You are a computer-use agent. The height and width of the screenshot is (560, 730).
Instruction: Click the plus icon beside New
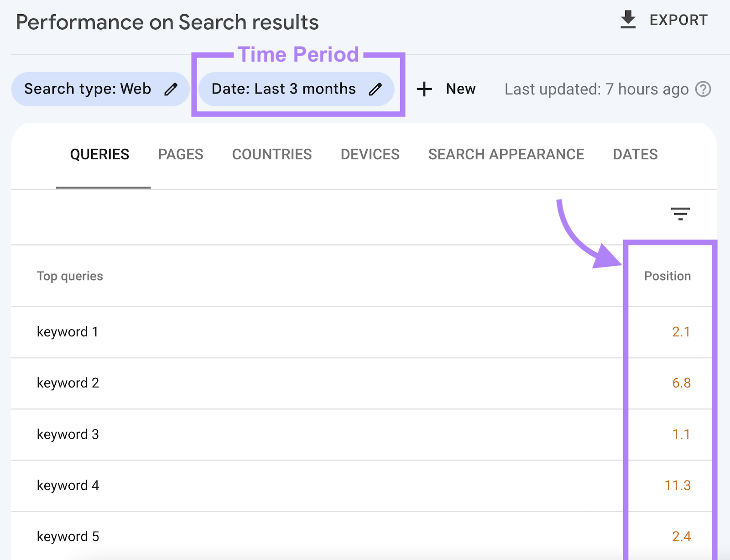424,89
